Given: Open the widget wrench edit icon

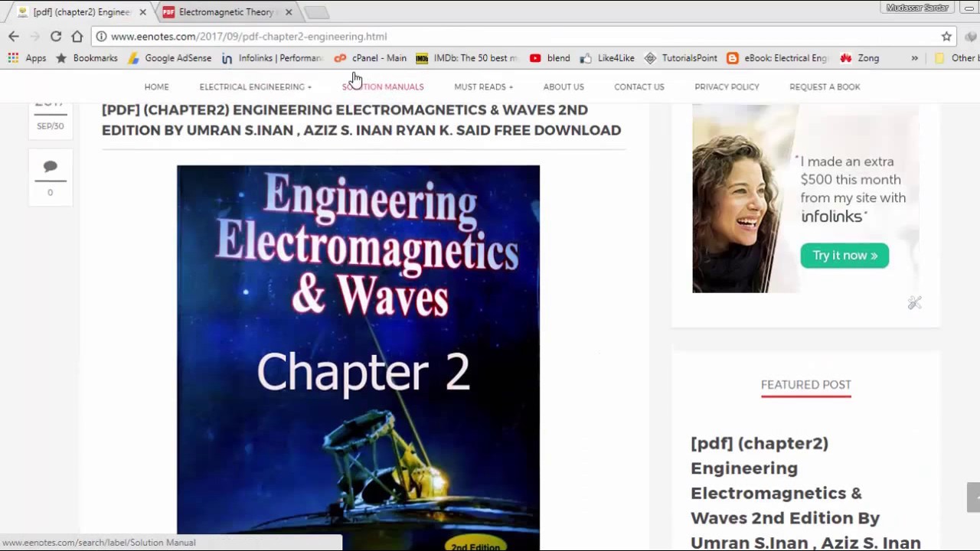Looking at the screenshot, I should 914,303.
